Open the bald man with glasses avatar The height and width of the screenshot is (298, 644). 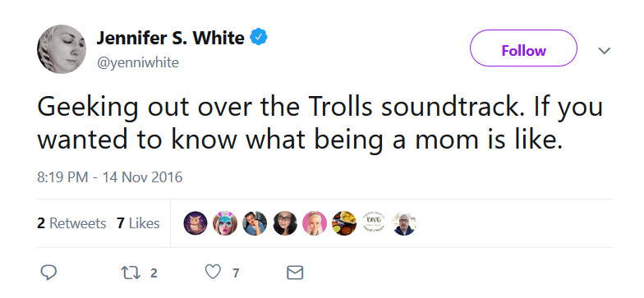point(404,223)
